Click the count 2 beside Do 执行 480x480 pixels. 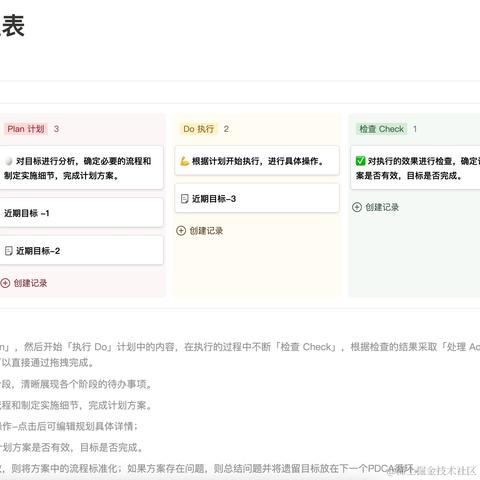click(x=226, y=129)
